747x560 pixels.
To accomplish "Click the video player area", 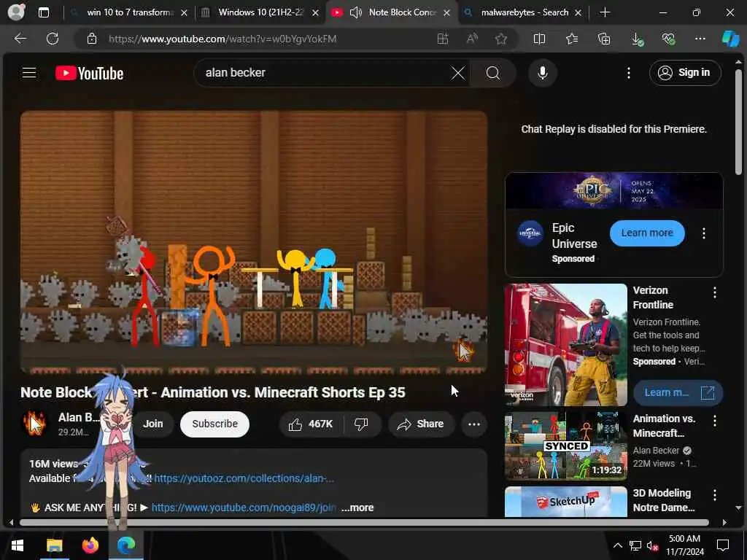I will (x=253, y=242).
